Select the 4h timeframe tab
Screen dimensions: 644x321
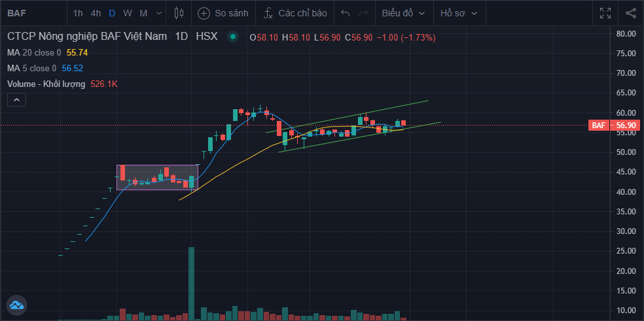click(96, 13)
